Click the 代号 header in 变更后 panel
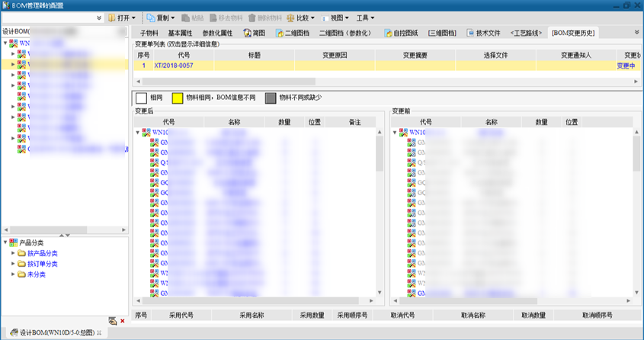644x340 pixels. 168,122
